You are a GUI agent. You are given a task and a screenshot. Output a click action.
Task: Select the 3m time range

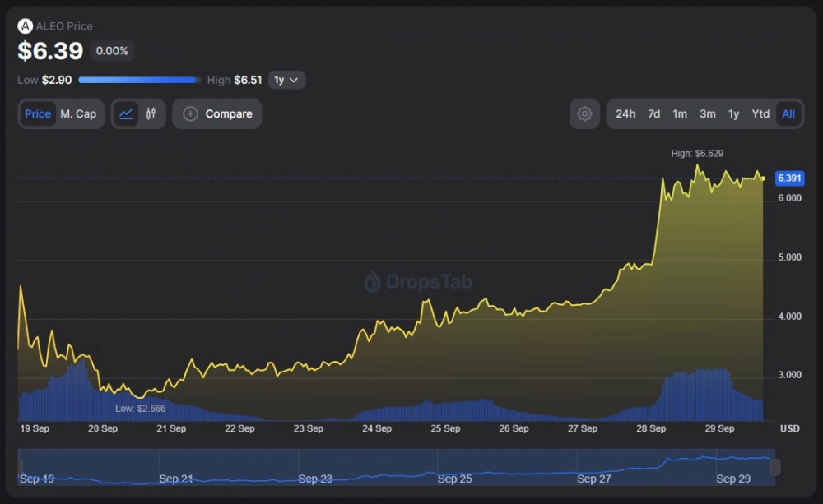tap(707, 114)
